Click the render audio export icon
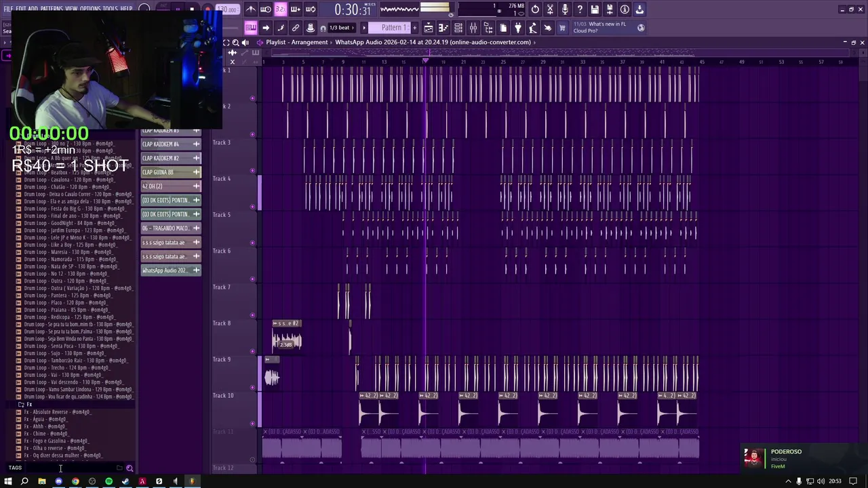 coord(610,9)
